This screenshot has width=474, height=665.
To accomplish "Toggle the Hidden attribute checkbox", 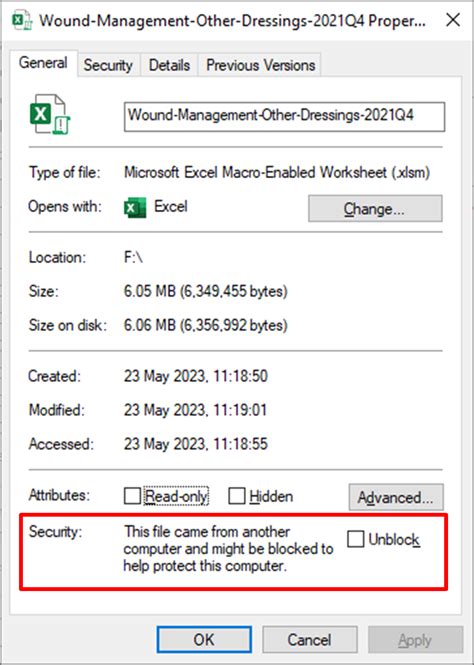I will point(237,496).
